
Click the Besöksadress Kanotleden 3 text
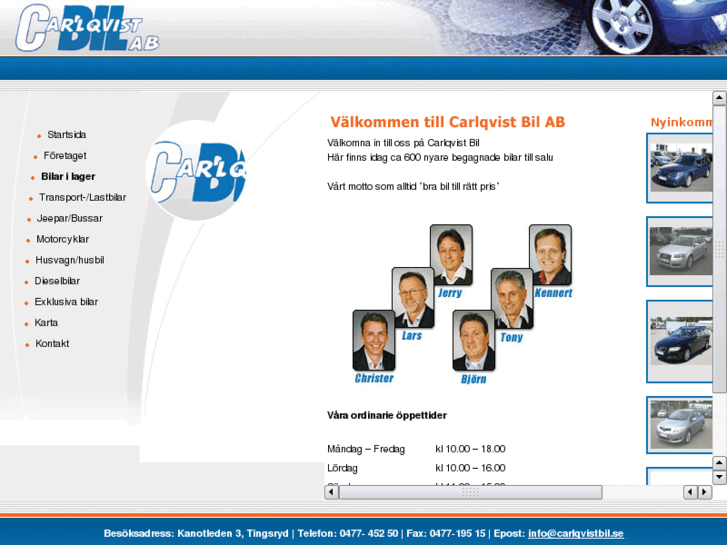[x=196, y=533]
